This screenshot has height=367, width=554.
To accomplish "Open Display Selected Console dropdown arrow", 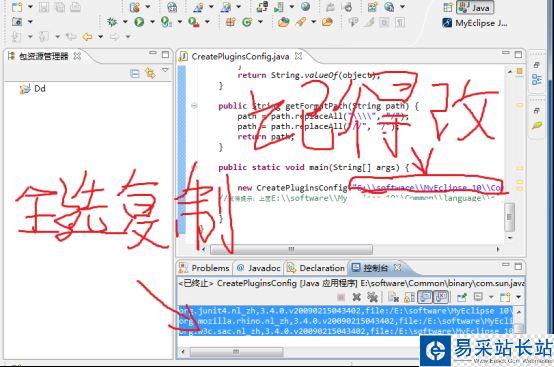I will tap(491, 297).
